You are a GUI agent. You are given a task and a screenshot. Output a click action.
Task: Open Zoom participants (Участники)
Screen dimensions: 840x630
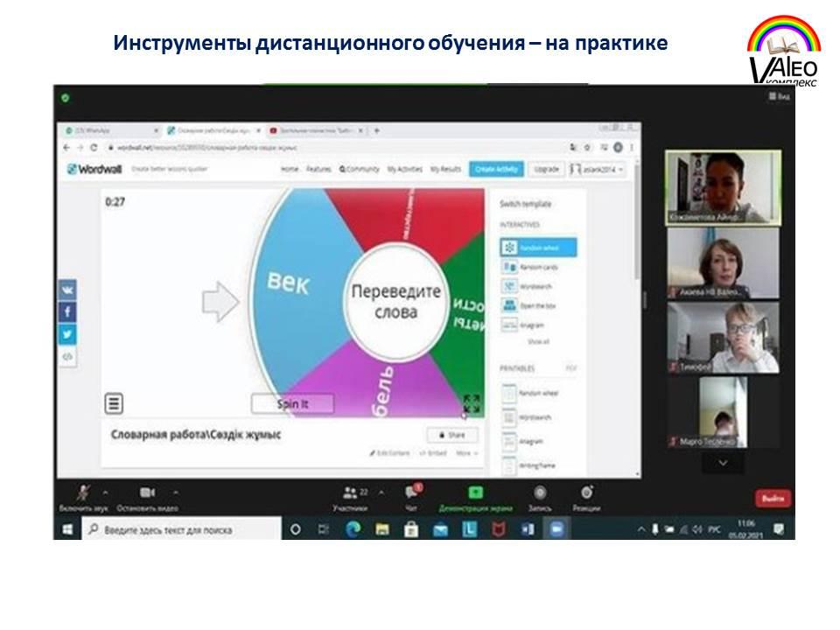click(x=350, y=498)
